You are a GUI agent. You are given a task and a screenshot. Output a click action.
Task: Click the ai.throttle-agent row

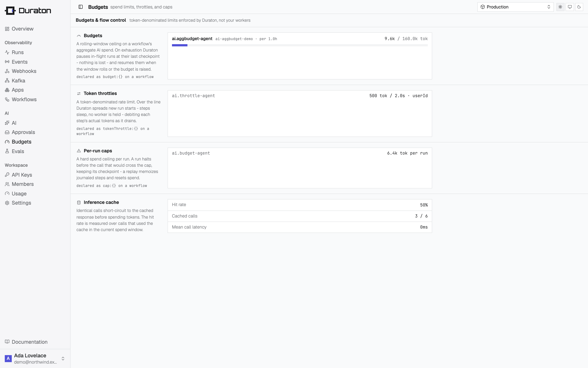pyautogui.click(x=300, y=96)
